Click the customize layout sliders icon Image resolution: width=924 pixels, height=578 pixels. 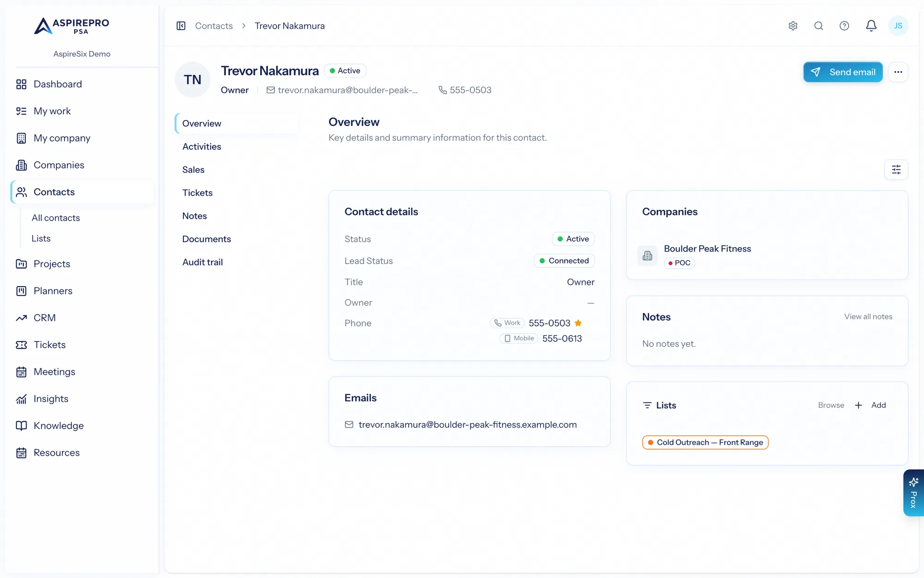[x=896, y=170]
